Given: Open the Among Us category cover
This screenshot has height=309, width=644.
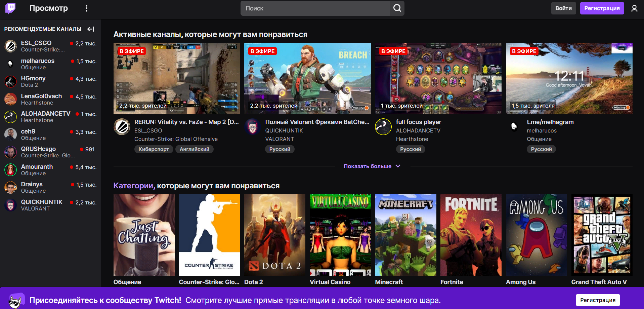Looking at the screenshot, I should click(x=536, y=235).
